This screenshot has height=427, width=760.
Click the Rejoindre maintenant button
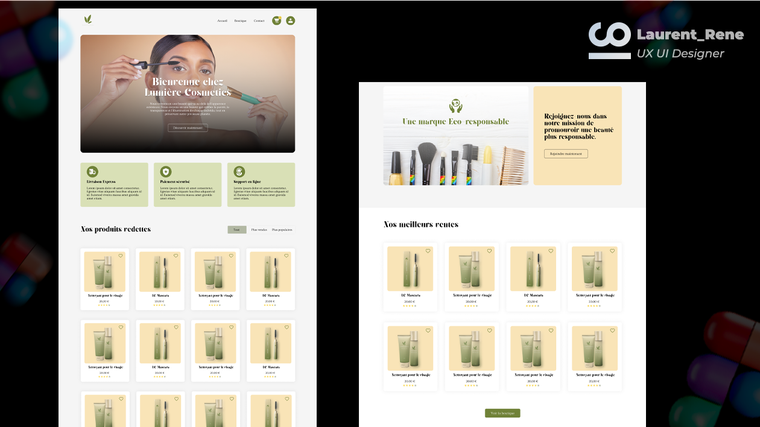[566, 154]
